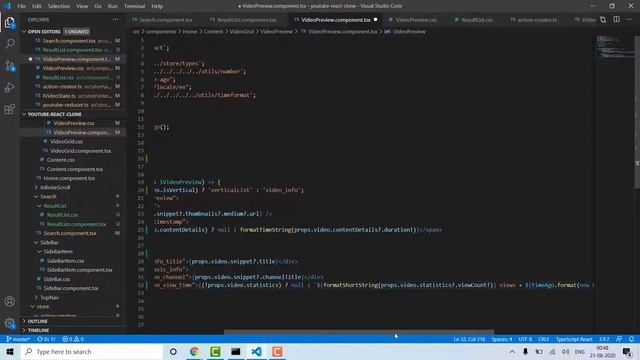Click VideoGrid in the breadcrumb path

(242, 31)
